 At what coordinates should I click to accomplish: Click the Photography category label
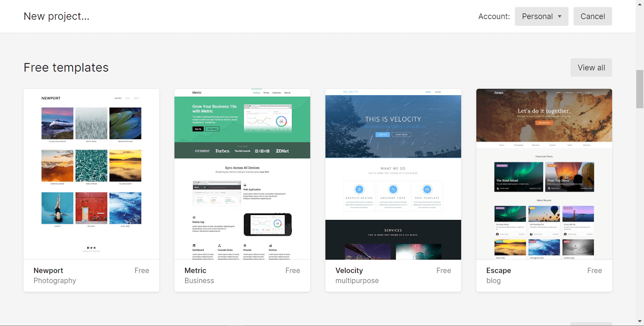(55, 281)
